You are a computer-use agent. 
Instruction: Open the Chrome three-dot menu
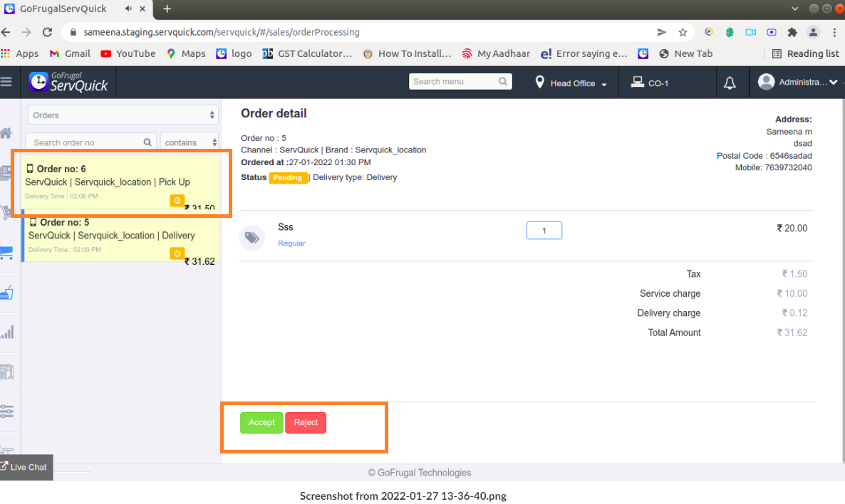pos(834,32)
